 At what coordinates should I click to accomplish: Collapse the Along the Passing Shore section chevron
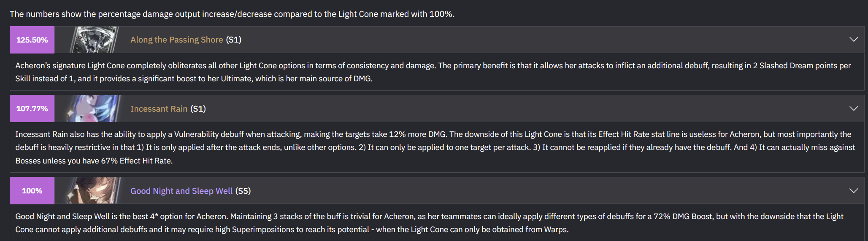(x=854, y=40)
